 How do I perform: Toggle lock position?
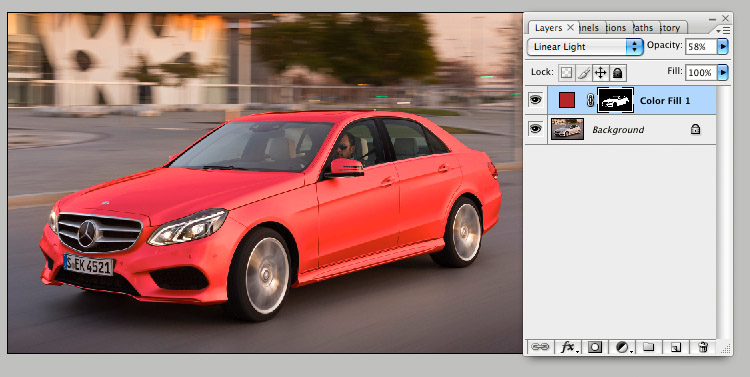600,73
